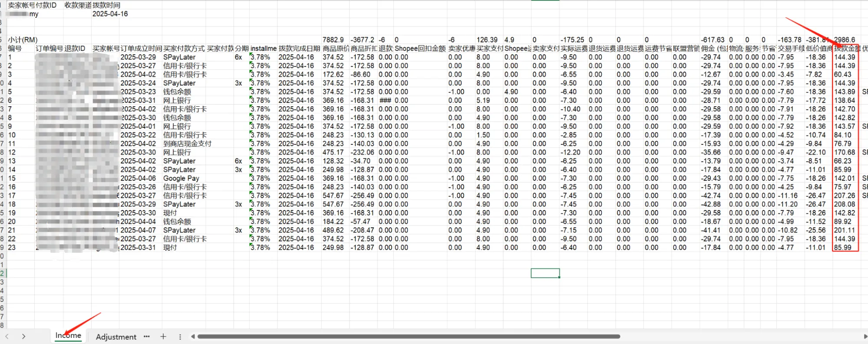Add a new sheet with plus icon
Screen dimensions: 868x344
pos(163,337)
